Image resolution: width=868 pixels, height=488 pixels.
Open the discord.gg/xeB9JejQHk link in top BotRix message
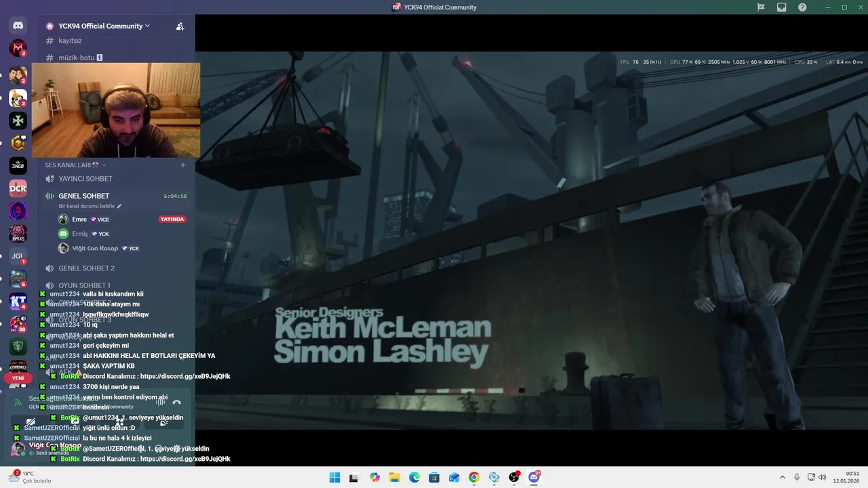[x=185, y=376]
